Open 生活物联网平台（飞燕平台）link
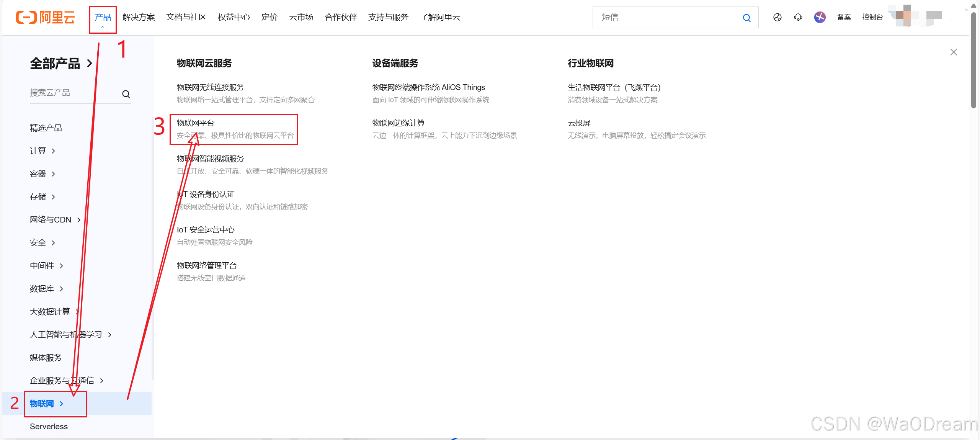This screenshot has height=440, width=980. point(614,87)
